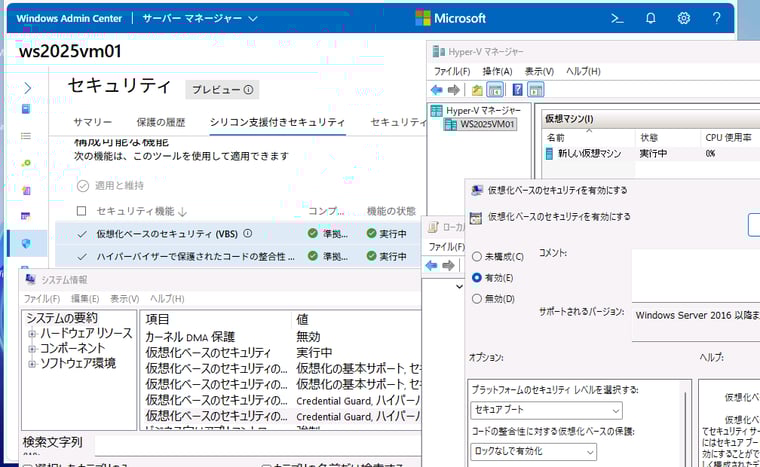
Task: Select WS2025VM01 in Hyper-V tree
Action: point(487,124)
